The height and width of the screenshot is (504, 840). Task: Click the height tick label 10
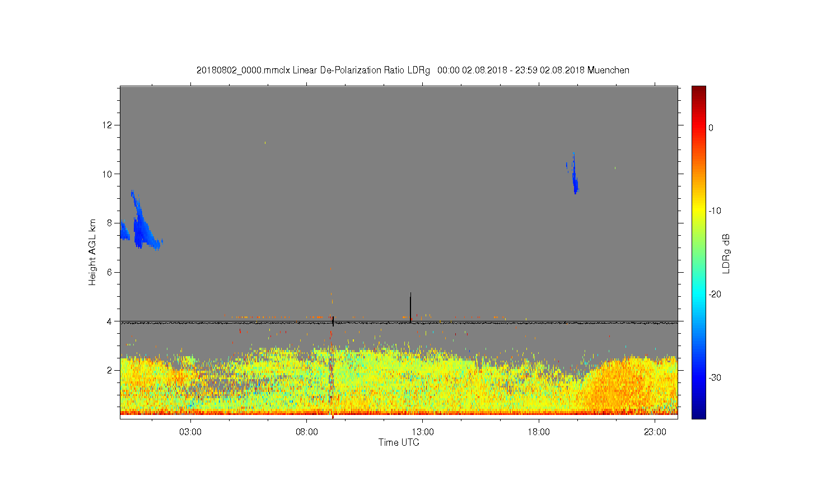(x=109, y=174)
